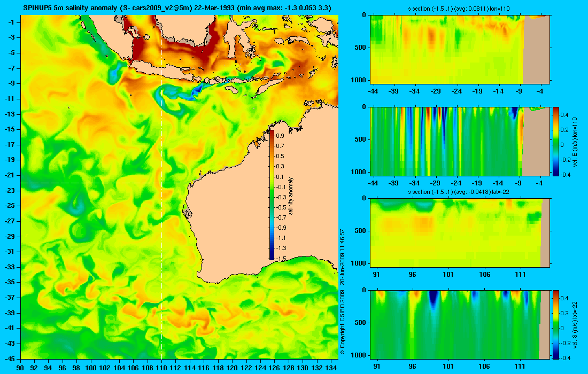Click the salinity section plot at lon=110
The image size is (588, 374).
(460, 50)
